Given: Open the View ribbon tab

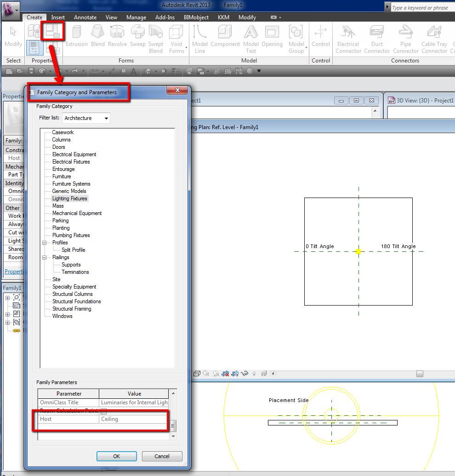Looking at the screenshot, I should pyautogui.click(x=111, y=17).
